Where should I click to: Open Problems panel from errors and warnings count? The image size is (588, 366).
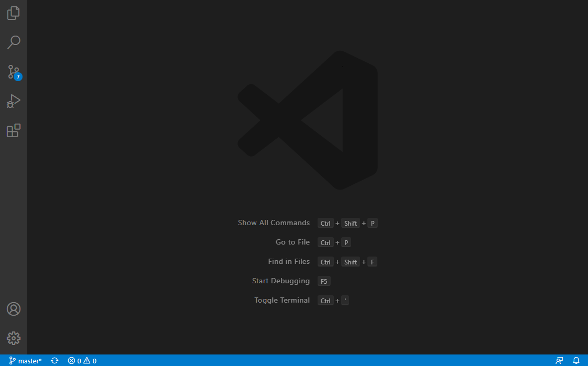(82, 361)
